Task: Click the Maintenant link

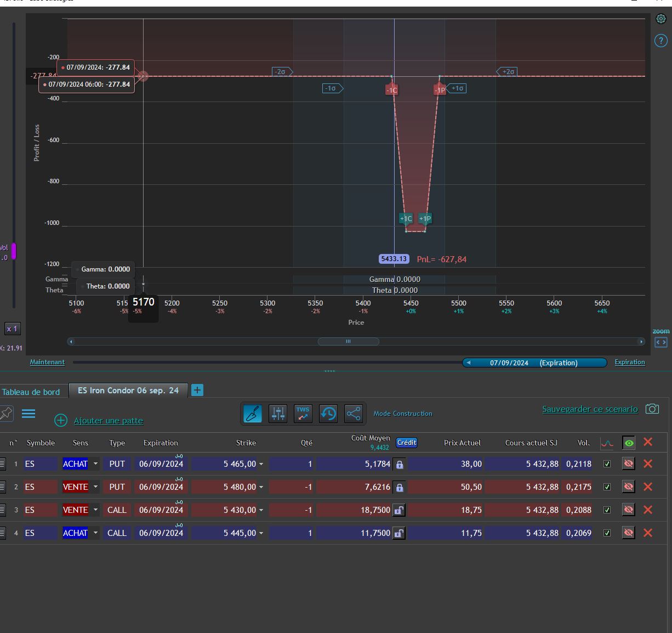Action: pyautogui.click(x=47, y=362)
